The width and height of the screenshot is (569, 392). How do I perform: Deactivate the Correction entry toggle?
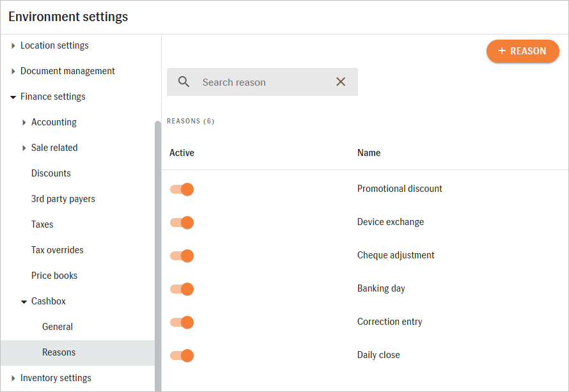click(182, 322)
